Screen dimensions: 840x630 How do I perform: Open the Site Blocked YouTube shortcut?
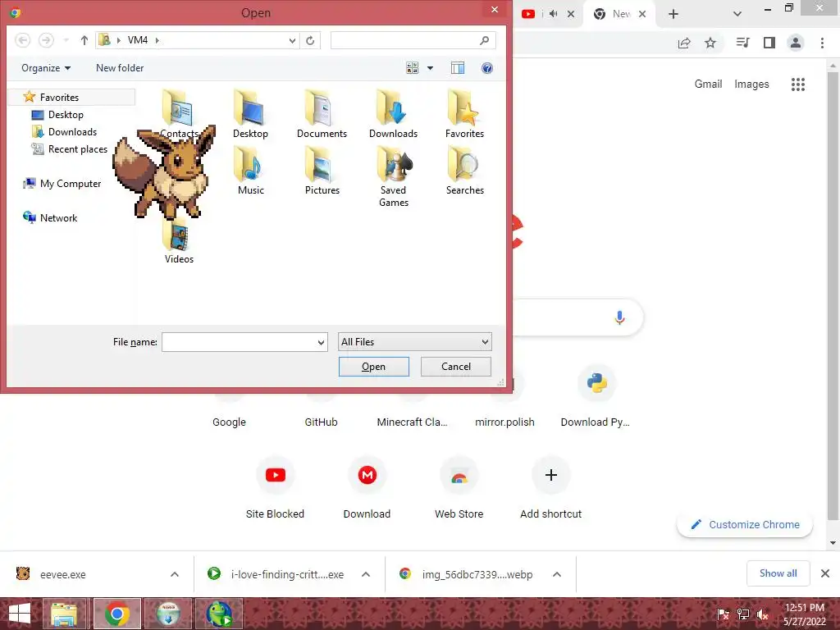pyautogui.click(x=276, y=487)
